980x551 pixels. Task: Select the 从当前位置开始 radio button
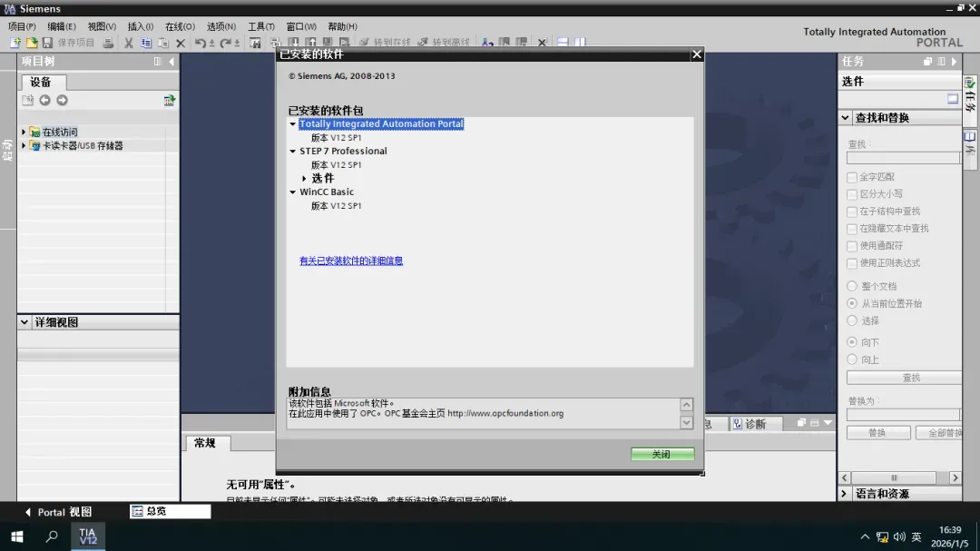[x=852, y=303]
